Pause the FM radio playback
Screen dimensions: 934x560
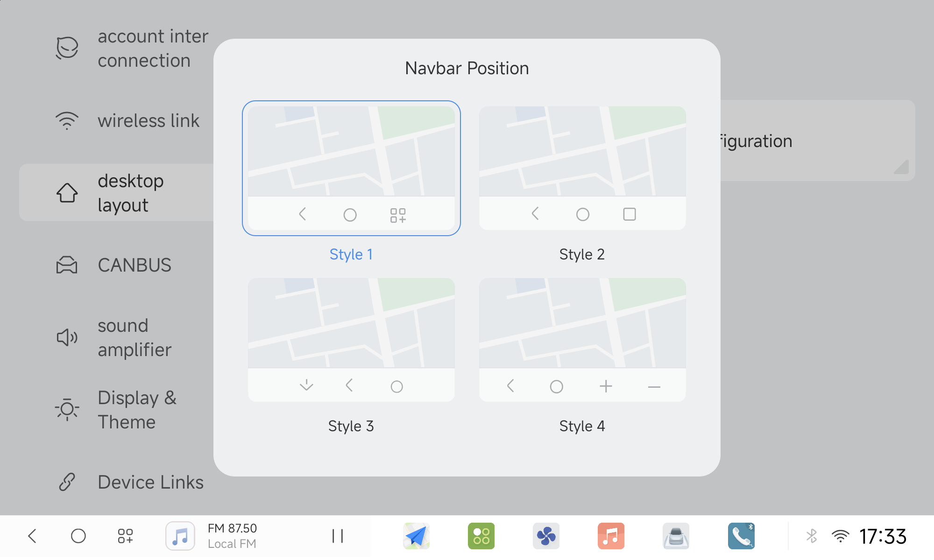click(337, 536)
